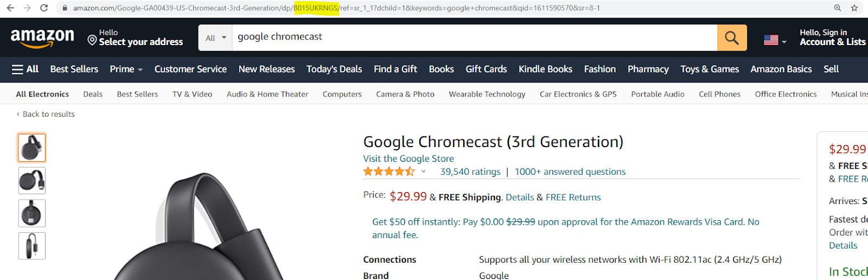Open the US flag language selector
This screenshot has width=868, height=280.
click(775, 40)
